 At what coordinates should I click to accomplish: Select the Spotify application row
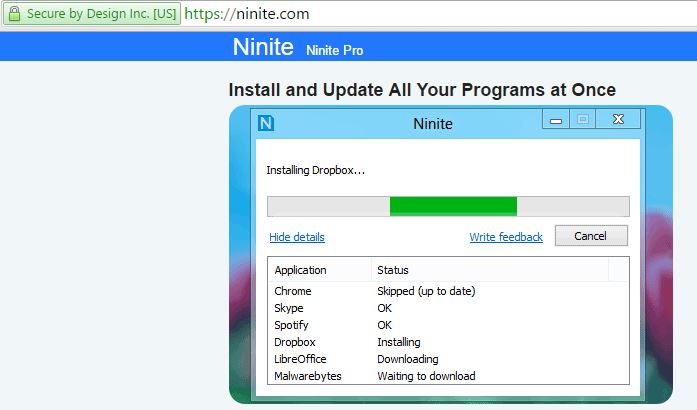[x=448, y=325]
